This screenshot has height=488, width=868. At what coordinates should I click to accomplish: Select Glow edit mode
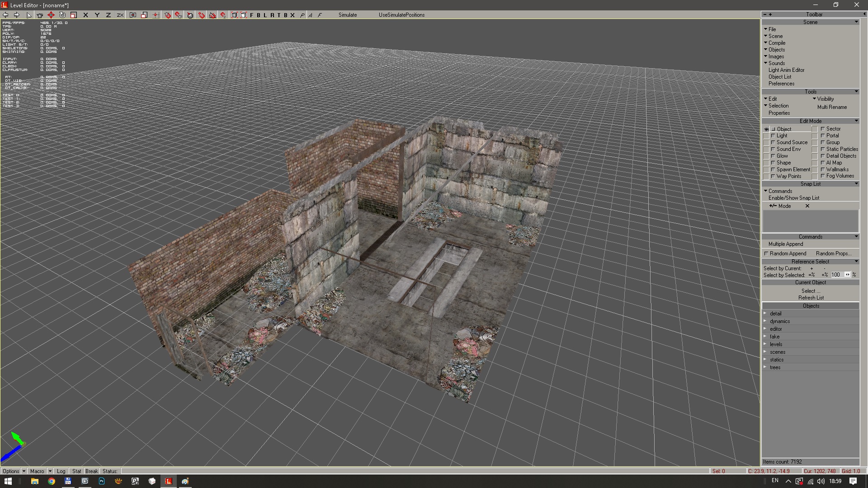coord(782,156)
